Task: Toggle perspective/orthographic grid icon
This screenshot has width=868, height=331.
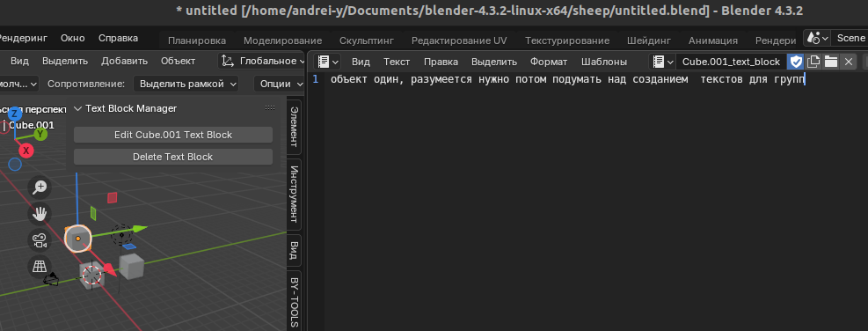Action: [x=40, y=266]
